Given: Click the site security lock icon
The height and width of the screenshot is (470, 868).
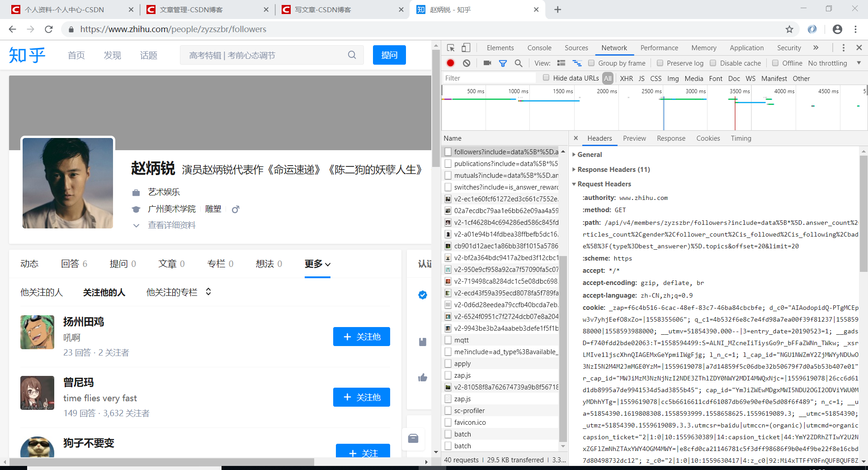Looking at the screenshot, I should (x=71, y=29).
